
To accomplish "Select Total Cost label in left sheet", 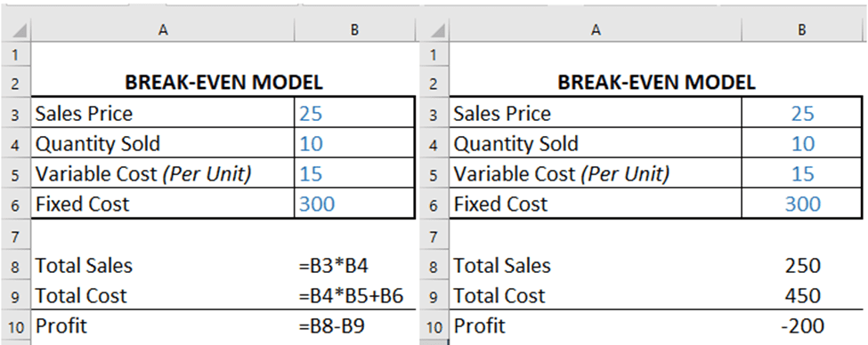I will click(x=81, y=296).
